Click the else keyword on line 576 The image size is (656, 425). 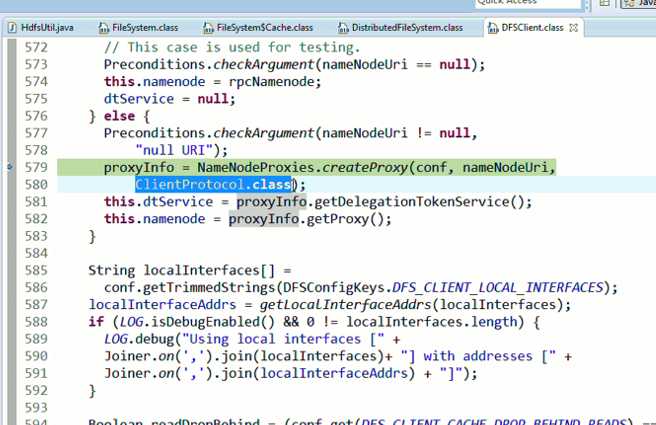120,116
